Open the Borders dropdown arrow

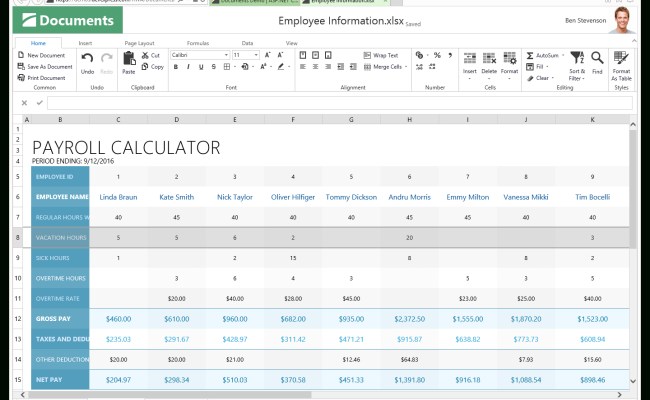click(235, 67)
